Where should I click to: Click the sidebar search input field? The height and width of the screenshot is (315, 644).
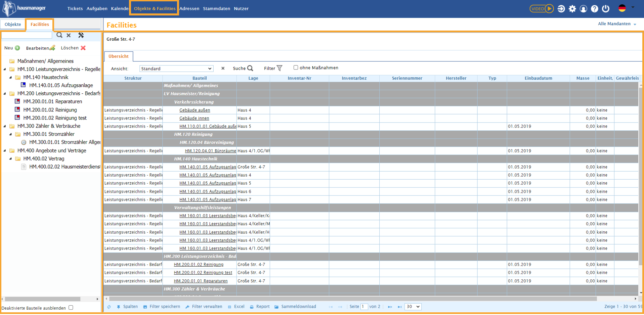27,35
